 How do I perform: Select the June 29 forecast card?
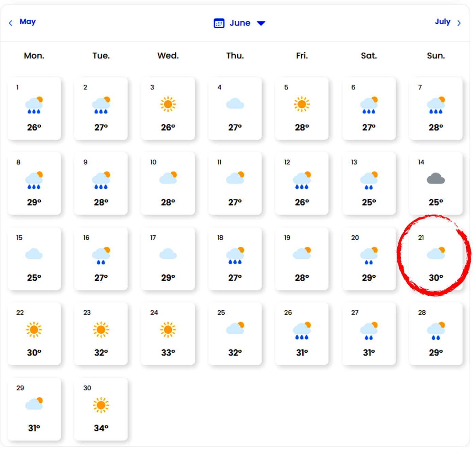tap(34, 409)
